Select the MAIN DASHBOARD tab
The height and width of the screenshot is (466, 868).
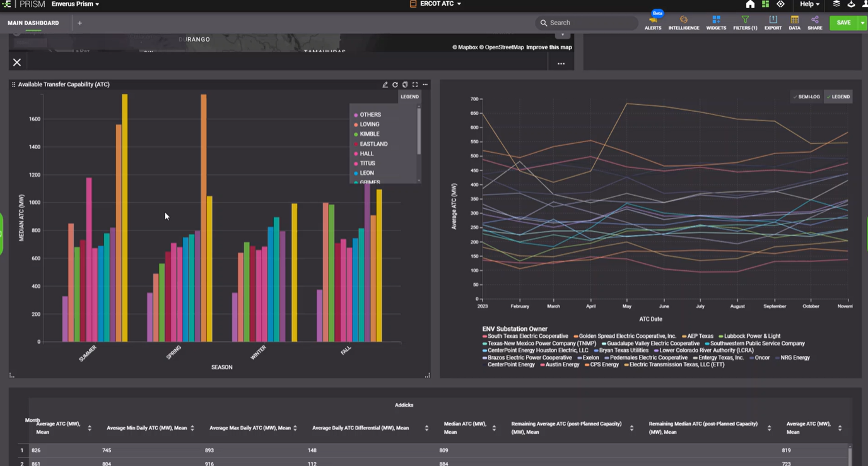pyautogui.click(x=33, y=23)
